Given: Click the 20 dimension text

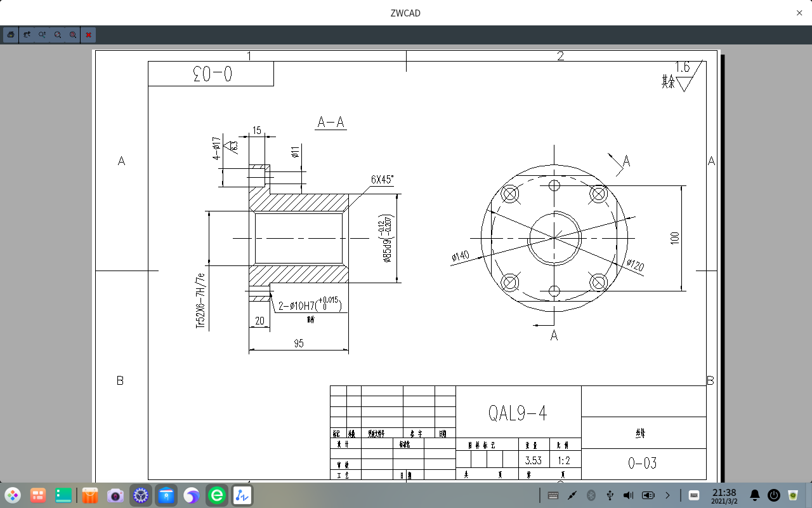Looking at the screenshot, I should [259, 321].
